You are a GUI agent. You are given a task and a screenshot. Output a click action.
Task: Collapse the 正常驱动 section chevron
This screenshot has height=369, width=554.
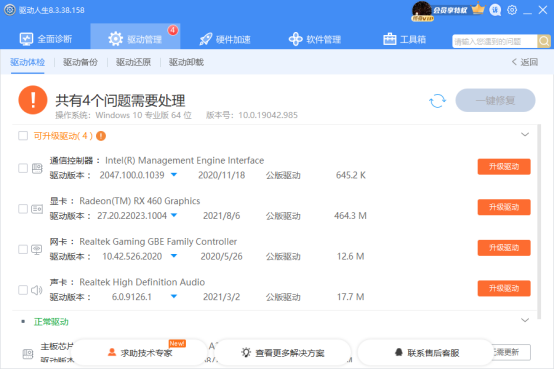pos(525,320)
